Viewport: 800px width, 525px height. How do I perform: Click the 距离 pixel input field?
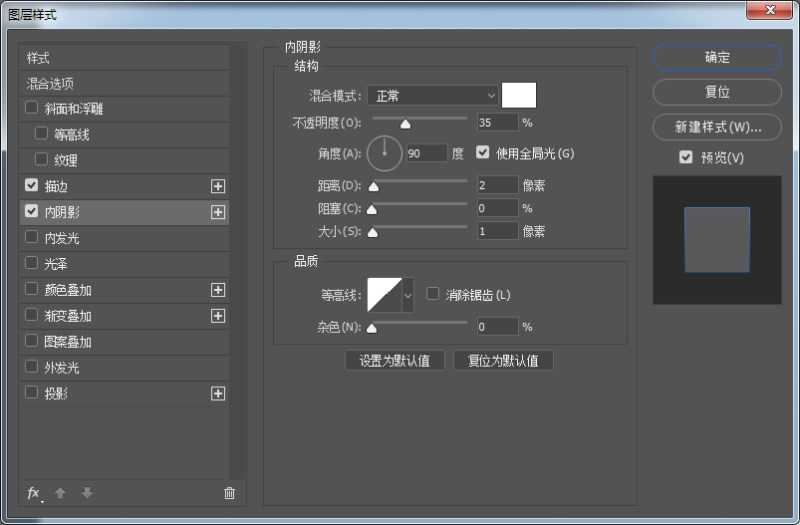point(497,185)
